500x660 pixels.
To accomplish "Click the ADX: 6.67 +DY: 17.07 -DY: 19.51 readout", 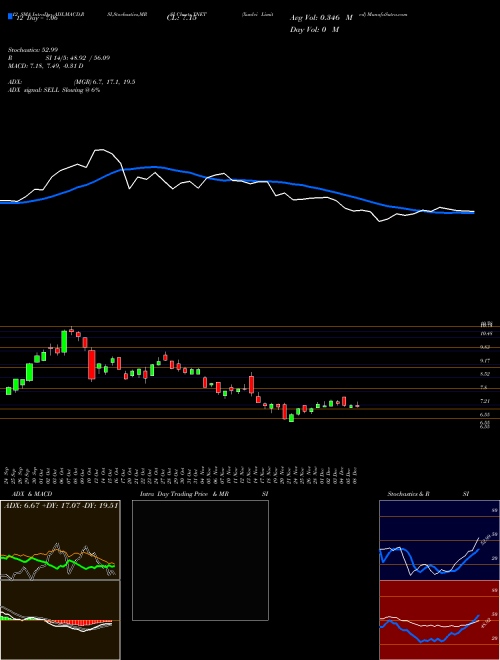I will coord(61,505).
